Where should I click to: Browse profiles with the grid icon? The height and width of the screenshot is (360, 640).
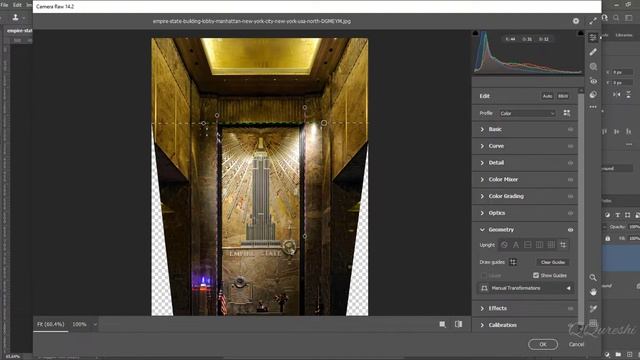[x=567, y=113]
